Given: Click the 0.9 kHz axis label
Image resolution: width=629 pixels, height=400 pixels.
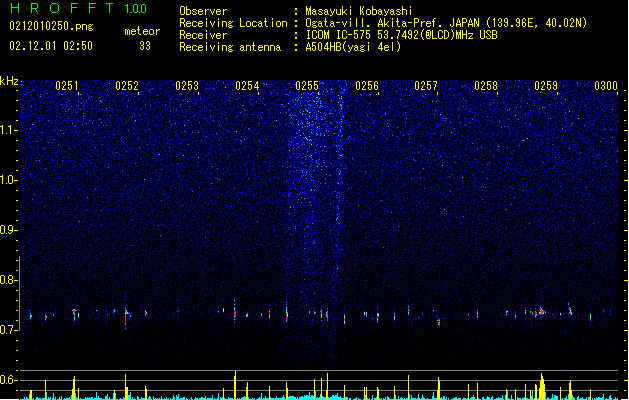Looking at the screenshot, I should click(x=9, y=230).
